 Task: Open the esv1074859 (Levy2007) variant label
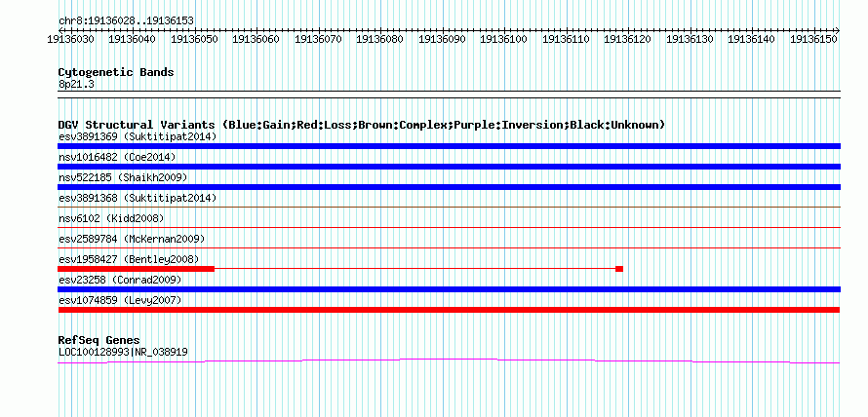tap(120, 300)
